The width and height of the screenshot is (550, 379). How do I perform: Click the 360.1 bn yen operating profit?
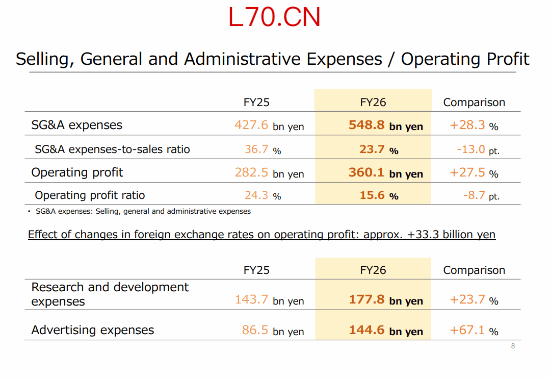[386, 173]
